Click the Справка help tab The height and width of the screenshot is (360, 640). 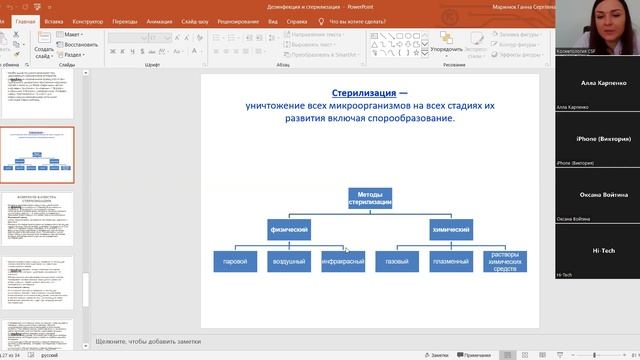tap(297, 22)
